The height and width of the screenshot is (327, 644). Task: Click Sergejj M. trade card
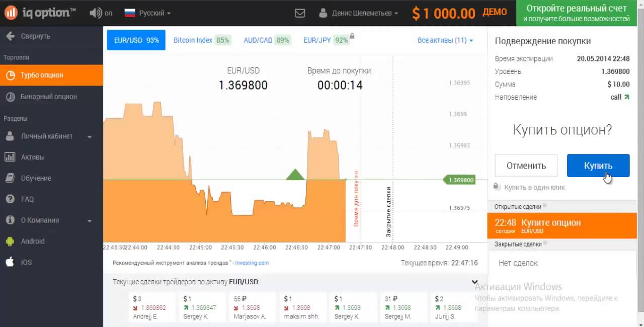(x=404, y=307)
